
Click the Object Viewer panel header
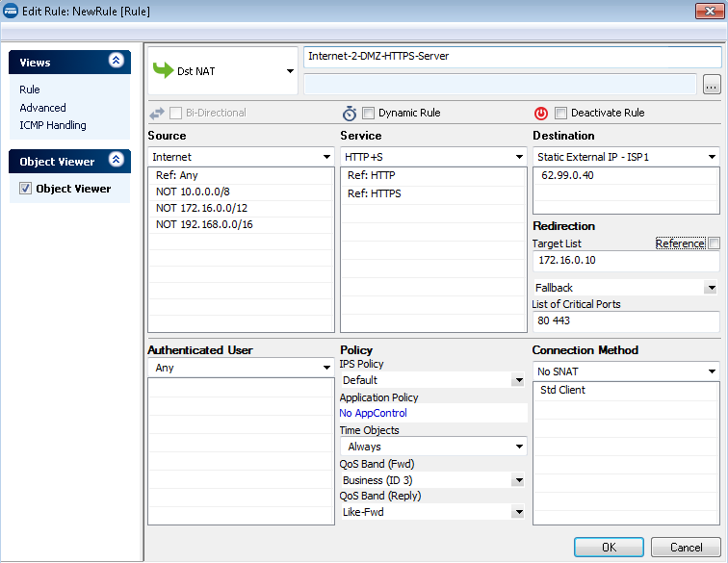coord(69,161)
